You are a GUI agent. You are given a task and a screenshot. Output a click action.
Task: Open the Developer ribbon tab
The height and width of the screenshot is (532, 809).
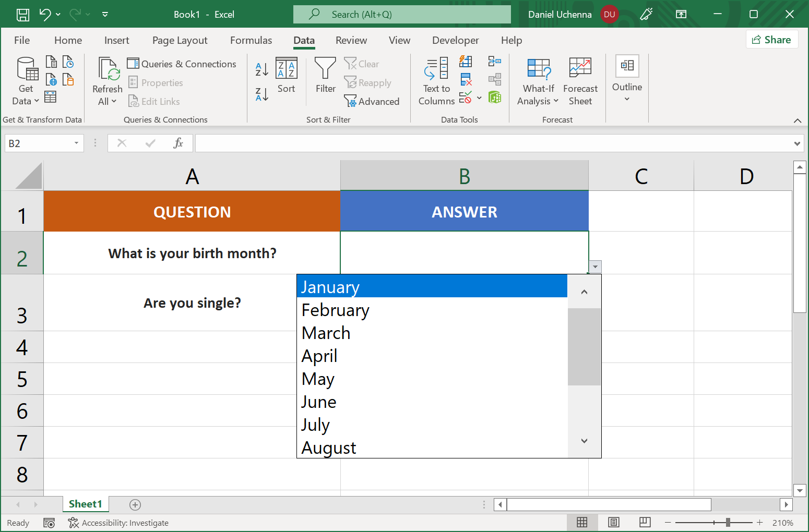point(455,40)
